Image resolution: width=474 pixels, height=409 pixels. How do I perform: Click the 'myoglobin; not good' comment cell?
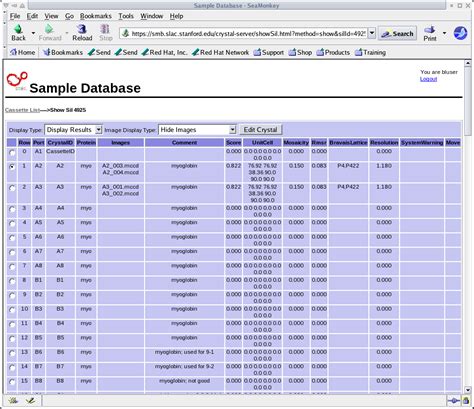tap(184, 384)
